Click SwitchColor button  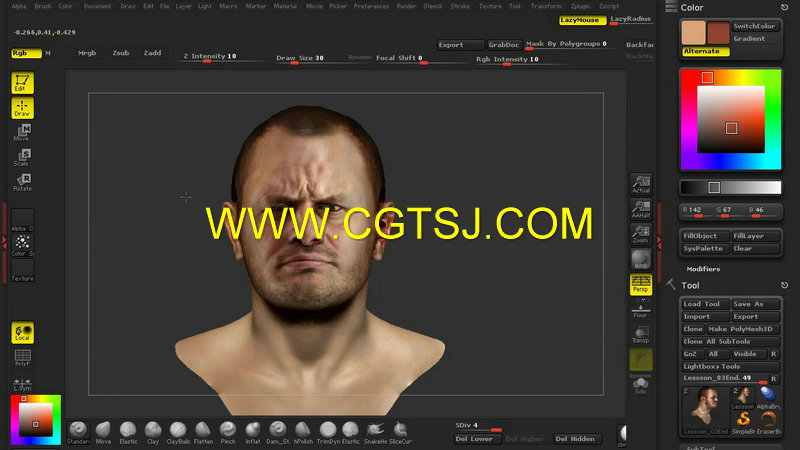pos(756,26)
